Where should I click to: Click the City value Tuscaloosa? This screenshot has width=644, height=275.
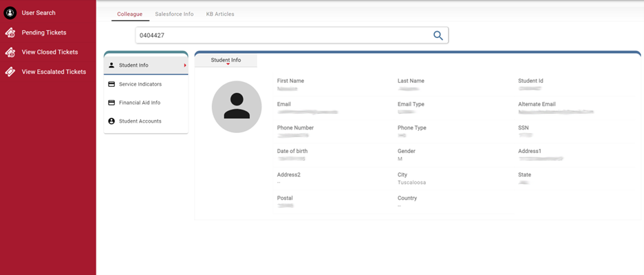pyautogui.click(x=411, y=183)
